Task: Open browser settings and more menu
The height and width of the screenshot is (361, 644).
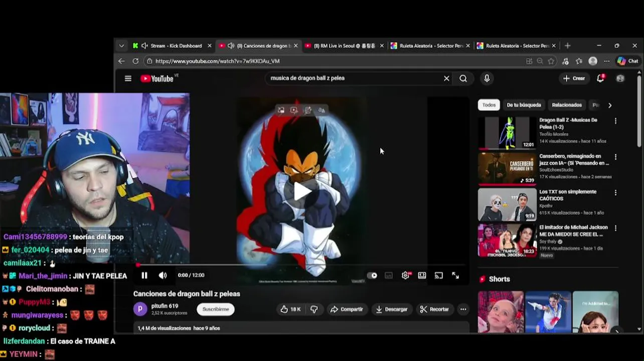Action: click(x=606, y=61)
